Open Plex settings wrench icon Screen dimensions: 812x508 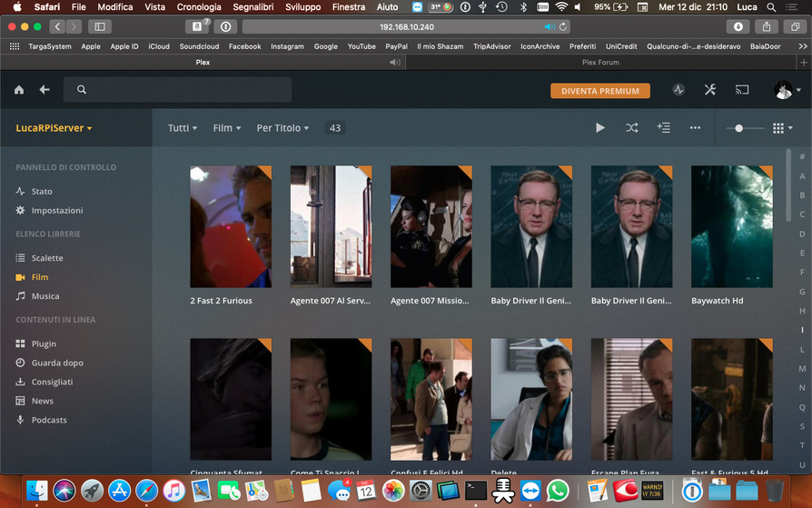(x=710, y=90)
